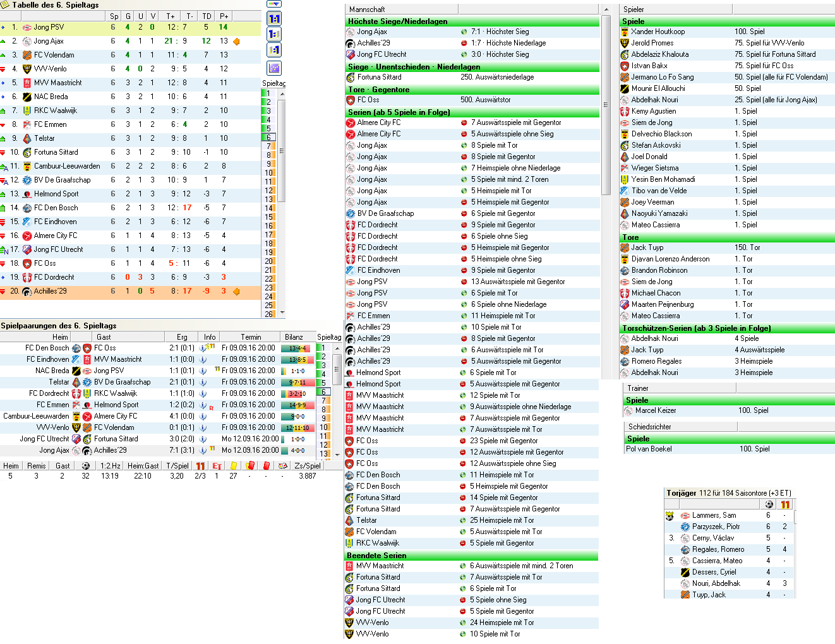Toggle the overall table 1:1 button

point(274,19)
